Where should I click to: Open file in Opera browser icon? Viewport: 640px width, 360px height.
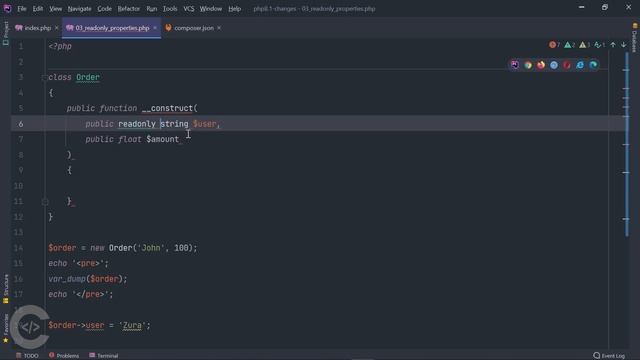coord(567,65)
